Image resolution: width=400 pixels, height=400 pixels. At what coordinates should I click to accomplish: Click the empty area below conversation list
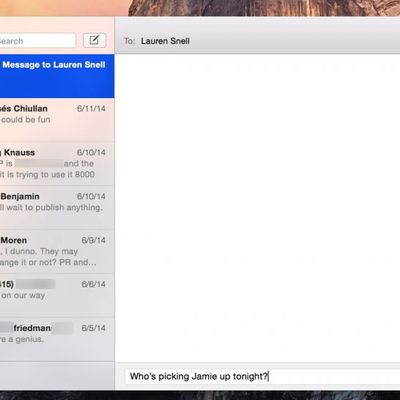coord(57,376)
